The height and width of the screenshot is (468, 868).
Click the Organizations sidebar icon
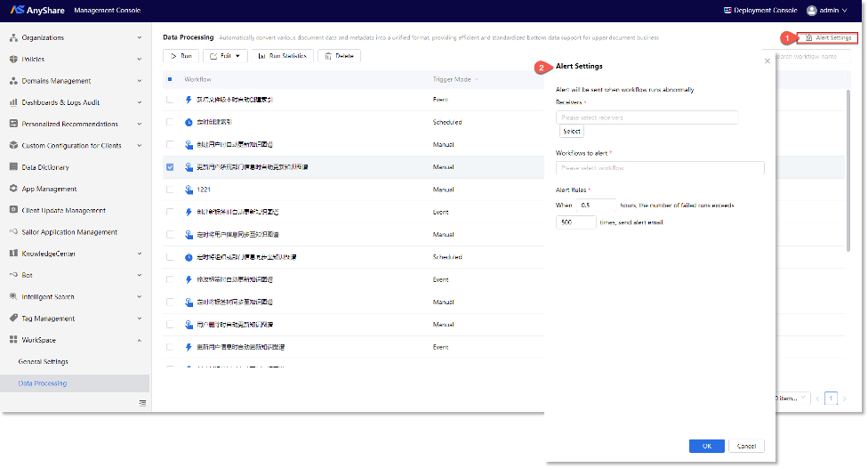click(14, 37)
